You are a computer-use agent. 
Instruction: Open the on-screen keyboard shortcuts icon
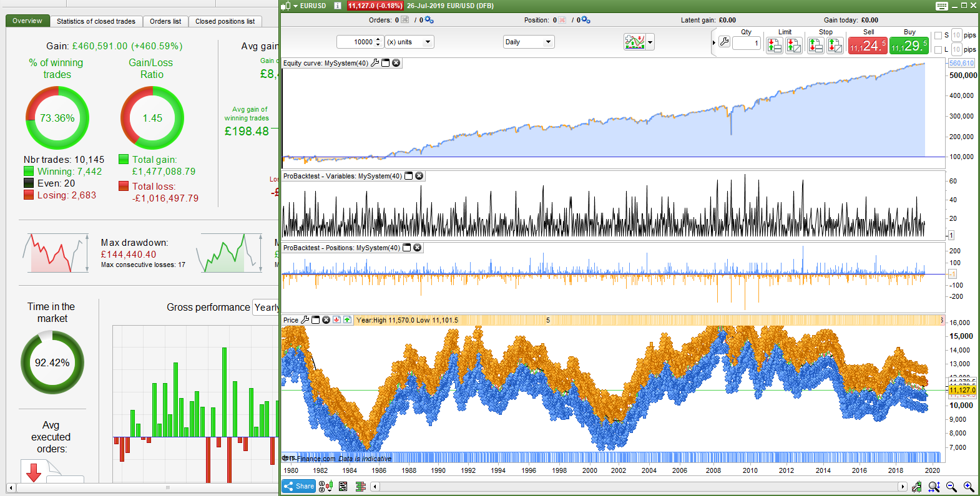click(942, 6)
